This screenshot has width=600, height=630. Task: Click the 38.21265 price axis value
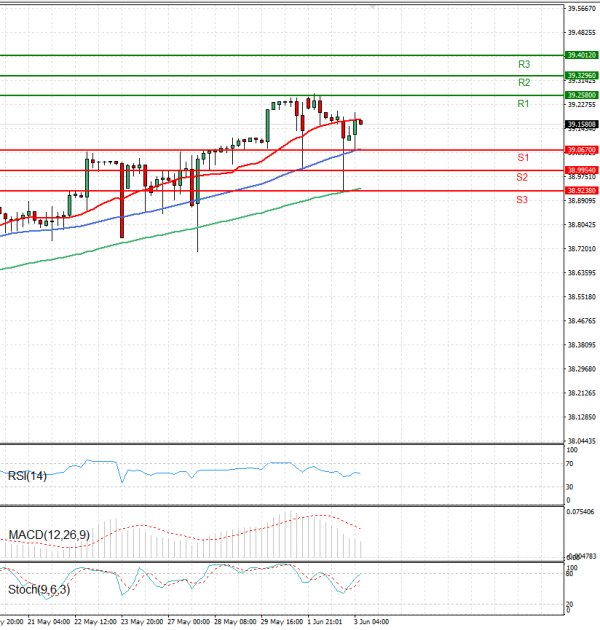[x=582, y=393]
